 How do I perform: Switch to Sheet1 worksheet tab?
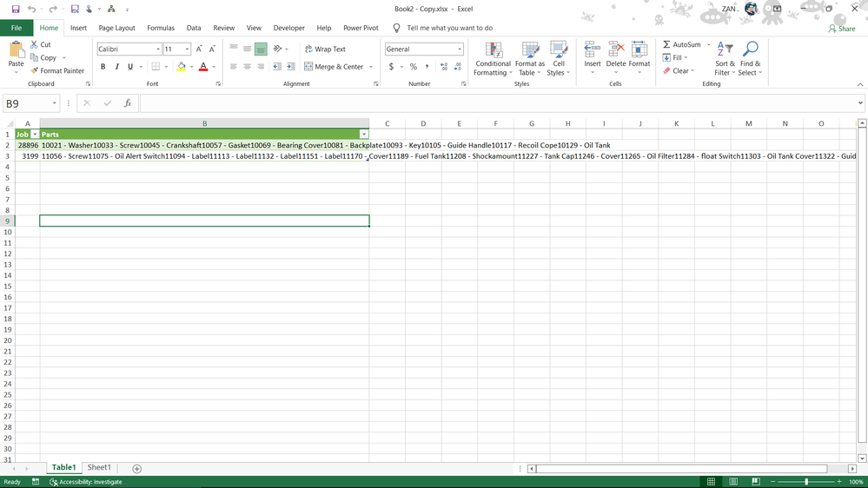coord(99,467)
